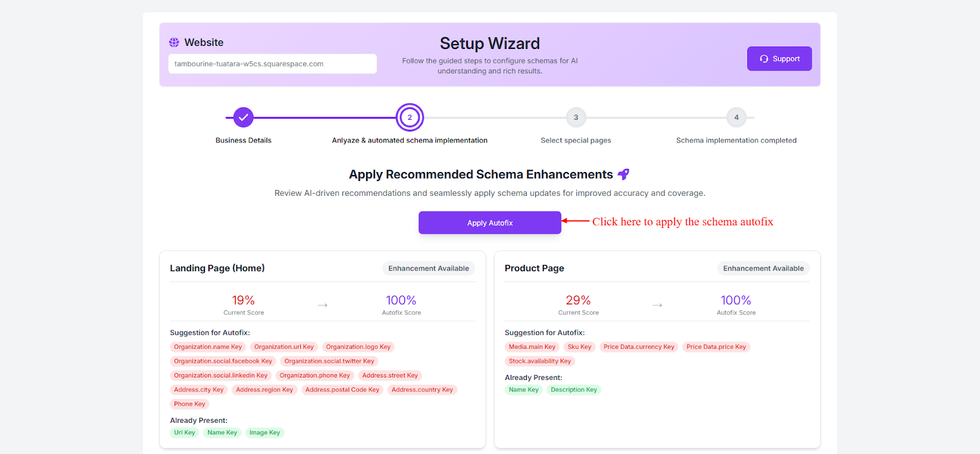The width and height of the screenshot is (980, 454).
Task: Click the Landing Page Enhancement Available badge
Action: [x=428, y=269]
